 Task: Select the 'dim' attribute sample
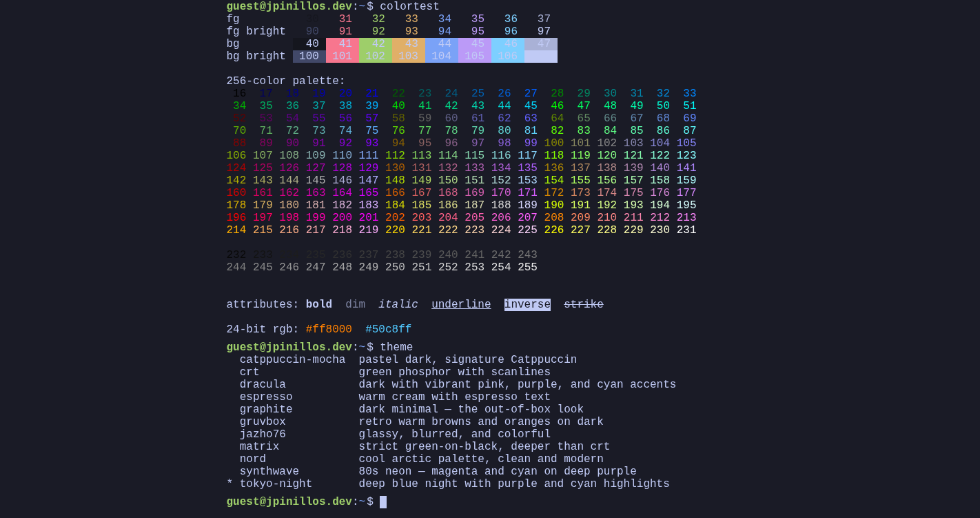click(x=356, y=305)
